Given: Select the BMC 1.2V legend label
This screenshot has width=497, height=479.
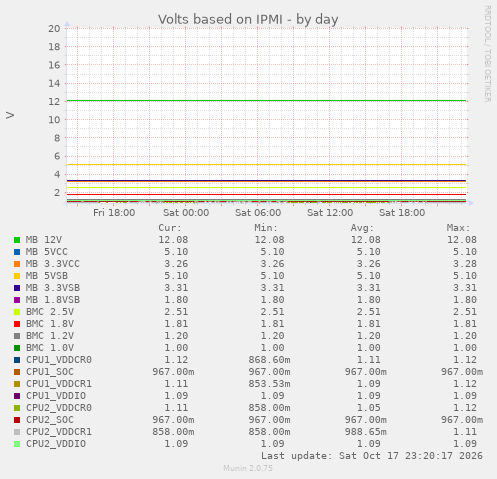Looking at the screenshot, I should pos(50,336).
